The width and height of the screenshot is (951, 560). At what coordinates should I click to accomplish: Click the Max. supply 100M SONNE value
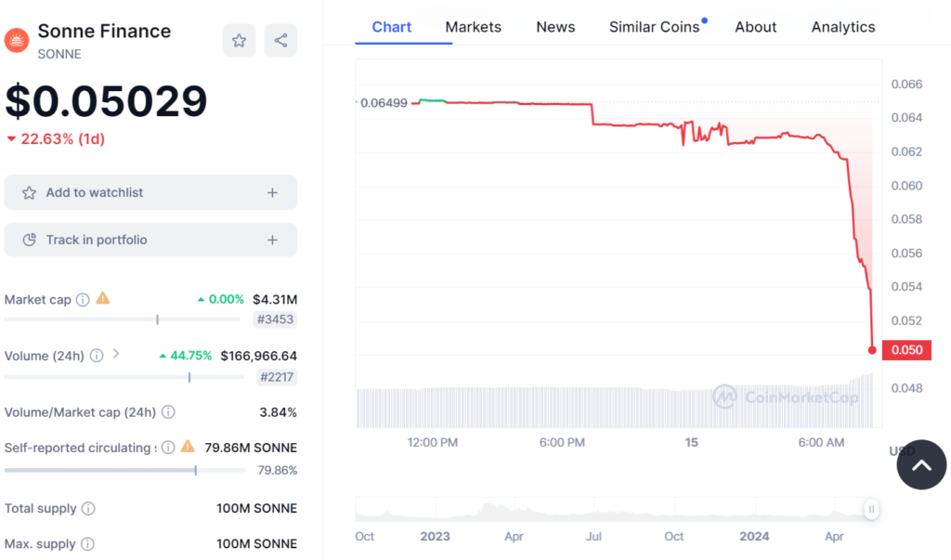(x=256, y=543)
